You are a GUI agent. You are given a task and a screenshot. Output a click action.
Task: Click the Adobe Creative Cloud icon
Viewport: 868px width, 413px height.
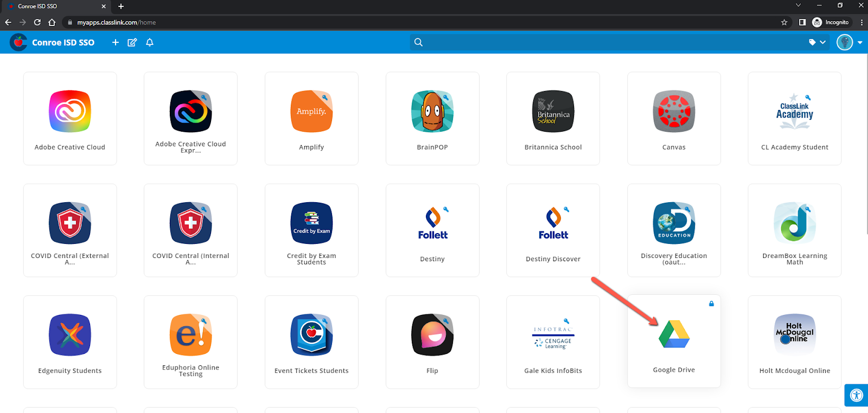tap(70, 112)
